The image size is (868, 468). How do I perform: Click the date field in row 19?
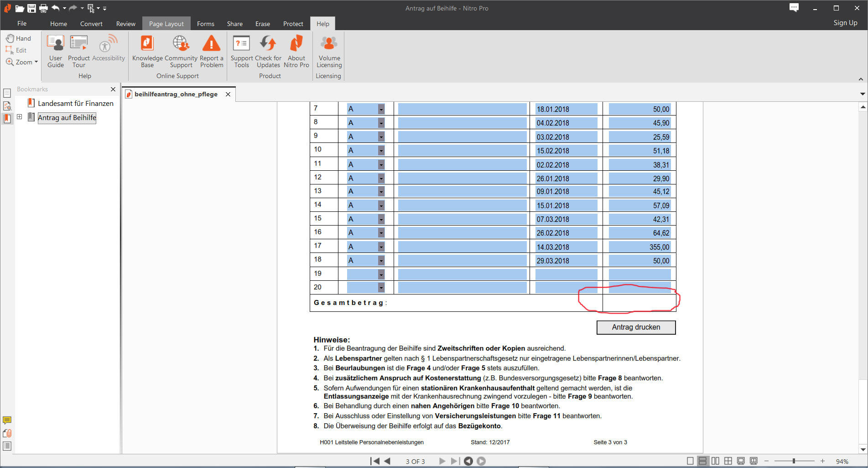[566, 274]
